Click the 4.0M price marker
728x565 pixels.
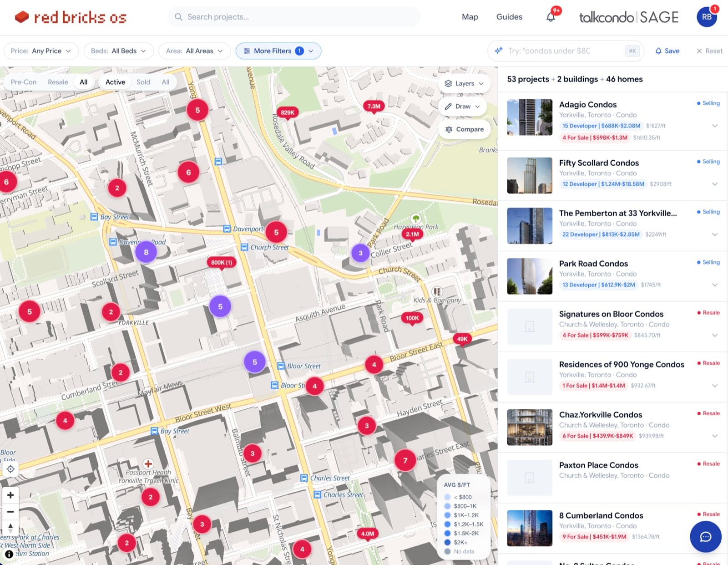(x=368, y=534)
